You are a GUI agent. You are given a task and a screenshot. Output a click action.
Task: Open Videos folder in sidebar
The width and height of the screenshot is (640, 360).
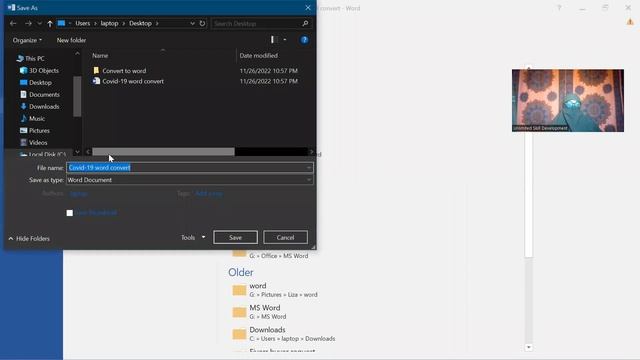(38, 142)
